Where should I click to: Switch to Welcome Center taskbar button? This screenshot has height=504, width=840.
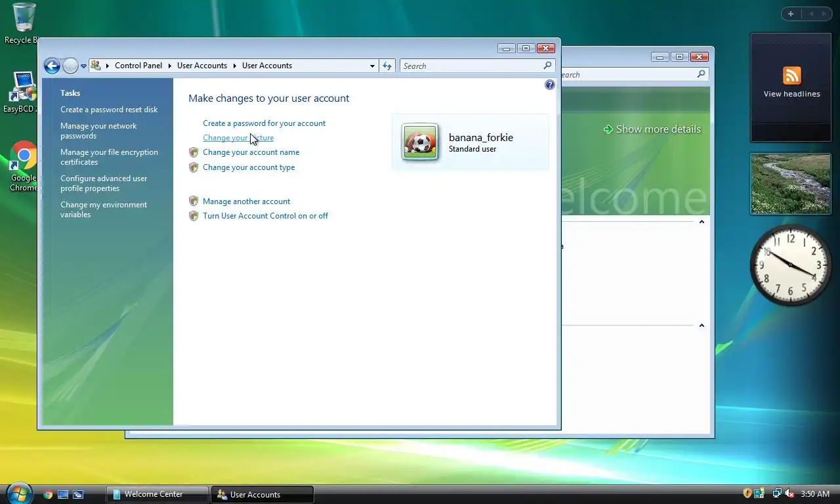[x=157, y=494]
